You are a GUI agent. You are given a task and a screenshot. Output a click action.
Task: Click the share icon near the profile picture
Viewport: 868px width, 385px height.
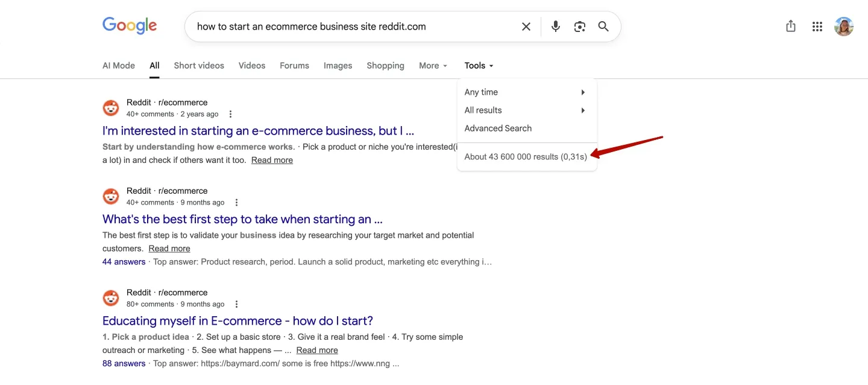(790, 26)
